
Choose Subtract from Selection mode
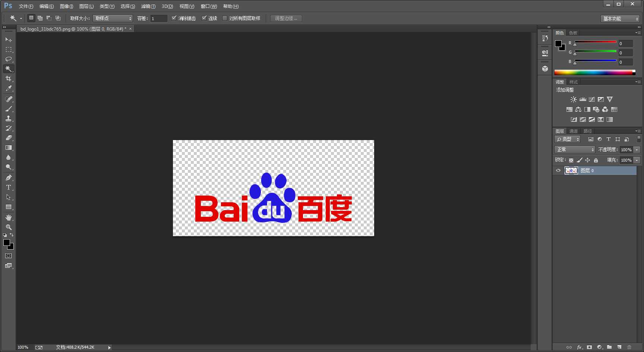pos(49,18)
